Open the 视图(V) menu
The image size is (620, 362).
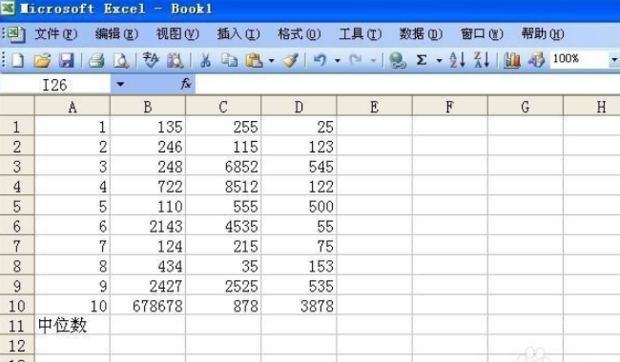tap(177, 34)
